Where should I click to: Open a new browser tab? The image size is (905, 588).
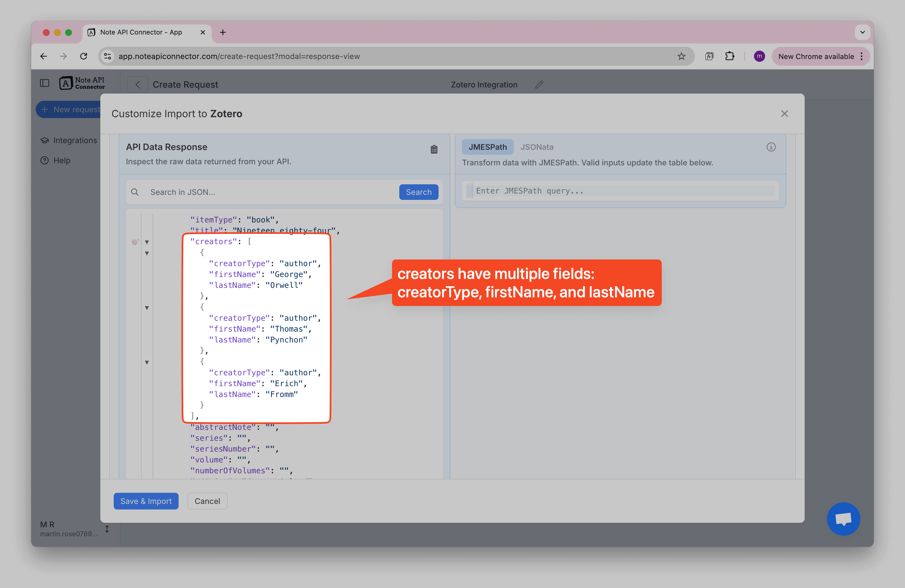pos(223,32)
